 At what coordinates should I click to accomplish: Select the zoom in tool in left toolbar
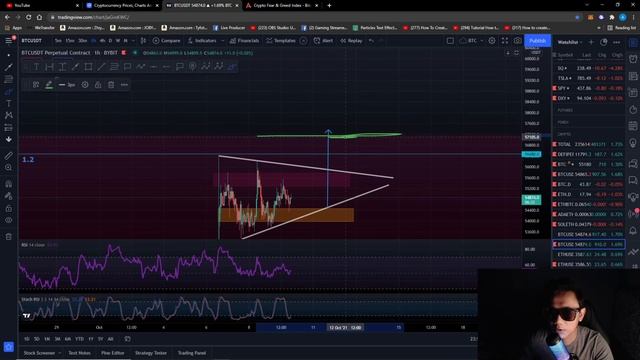(x=9, y=167)
